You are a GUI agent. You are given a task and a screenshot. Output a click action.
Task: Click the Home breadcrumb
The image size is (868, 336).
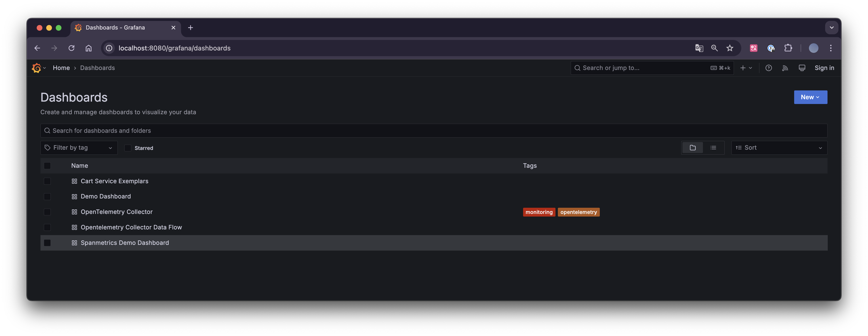click(x=61, y=68)
